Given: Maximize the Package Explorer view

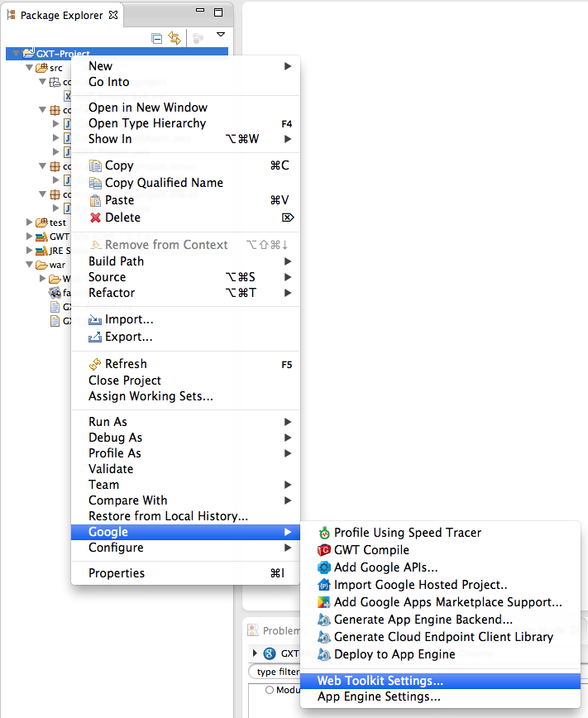Looking at the screenshot, I should tap(218, 12).
